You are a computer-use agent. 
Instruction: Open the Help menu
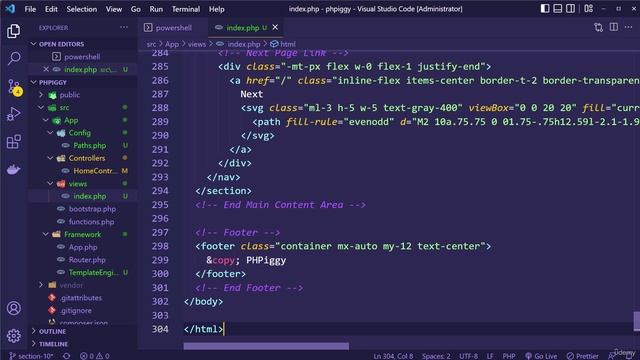coord(217,9)
